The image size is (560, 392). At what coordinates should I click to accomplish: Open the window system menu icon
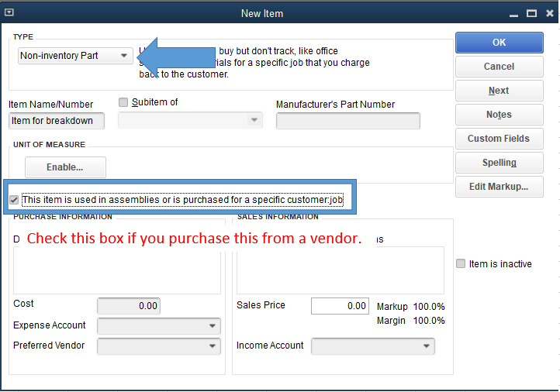click(x=9, y=12)
